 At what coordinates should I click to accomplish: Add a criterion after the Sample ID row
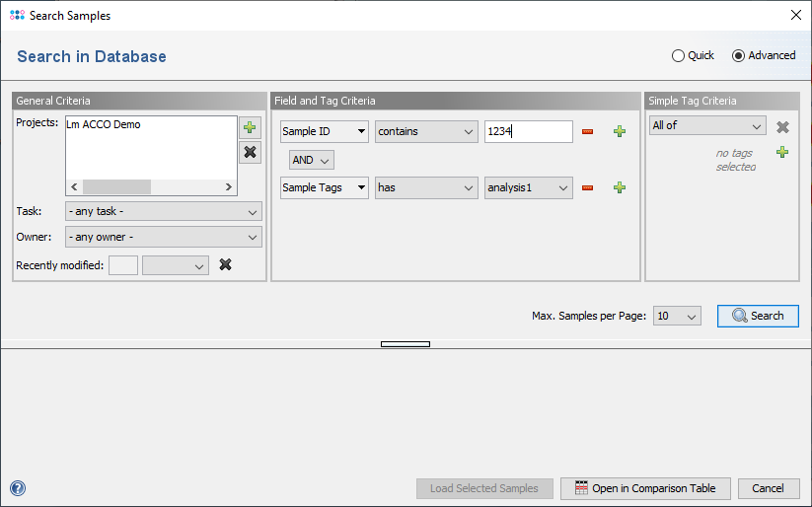tap(620, 131)
